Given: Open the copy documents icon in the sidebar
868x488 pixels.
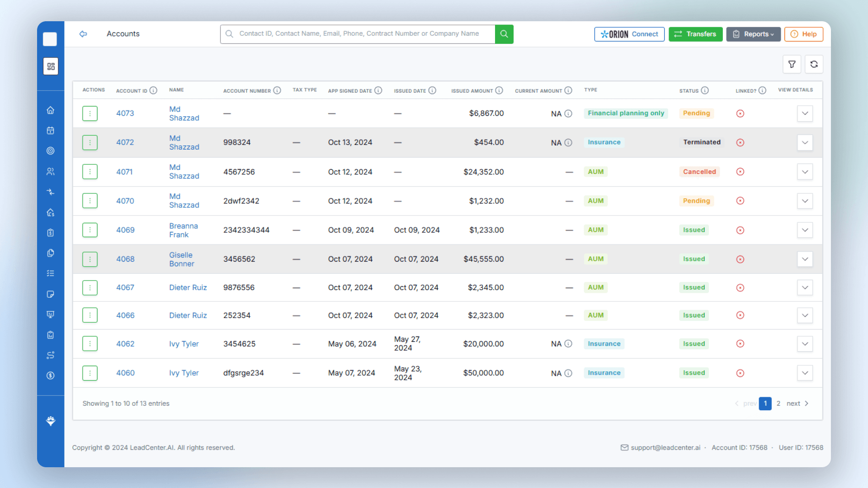Looking at the screenshot, I should point(51,253).
